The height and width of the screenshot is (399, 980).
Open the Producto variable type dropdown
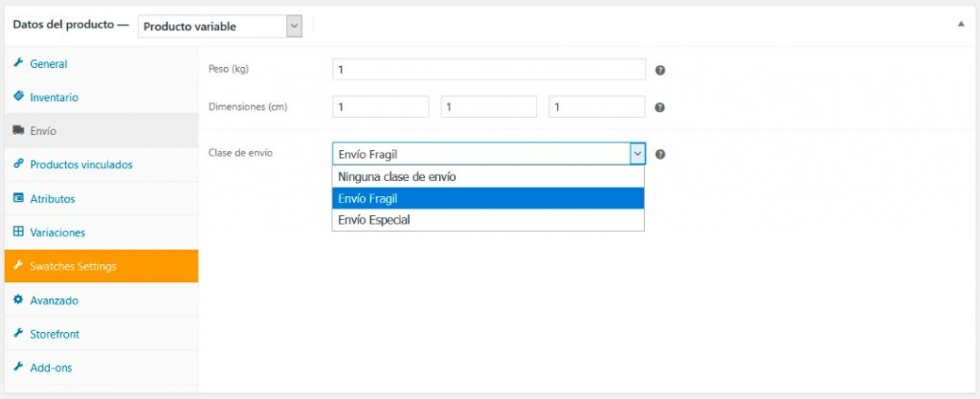coord(220,27)
